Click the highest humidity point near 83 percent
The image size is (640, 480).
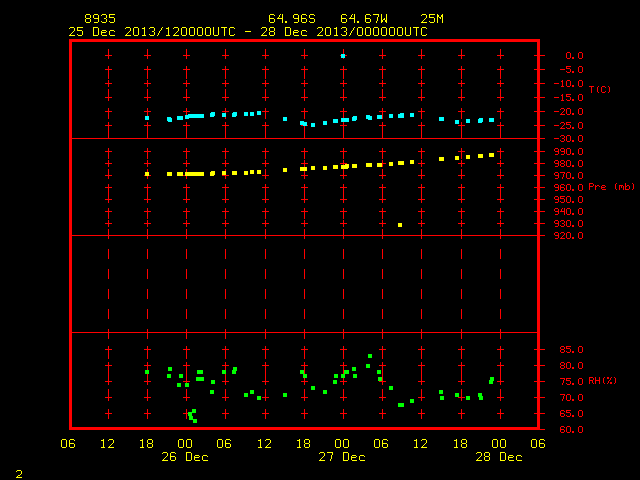(x=370, y=356)
